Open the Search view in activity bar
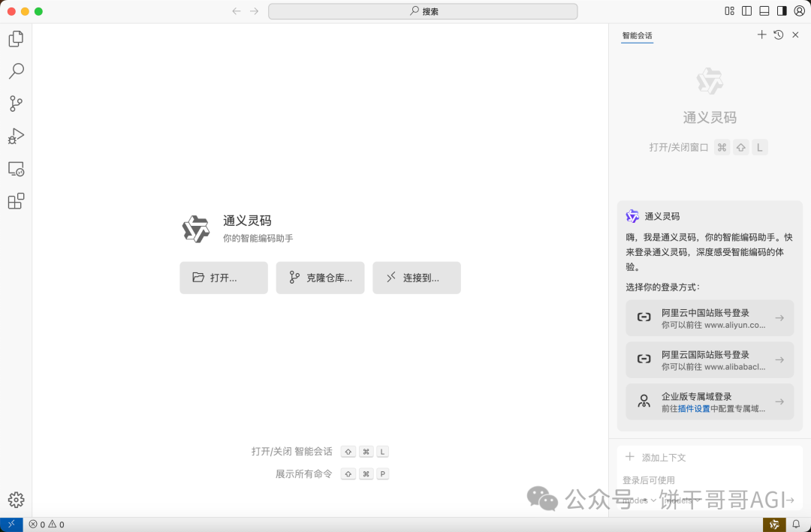 [16, 71]
